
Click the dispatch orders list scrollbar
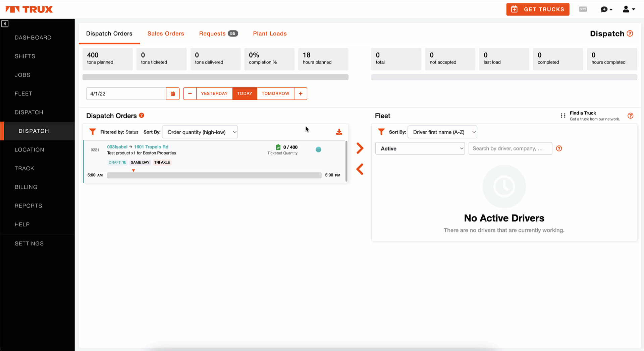click(346, 161)
